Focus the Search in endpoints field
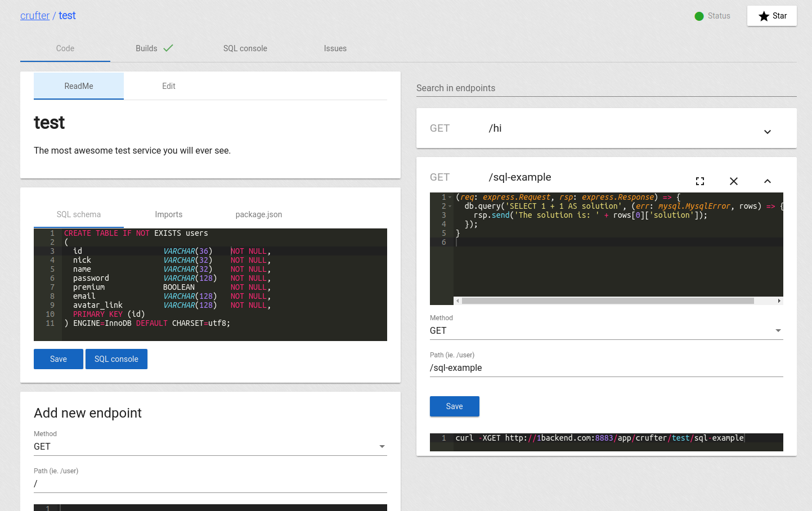This screenshot has width=812, height=511. [x=607, y=88]
